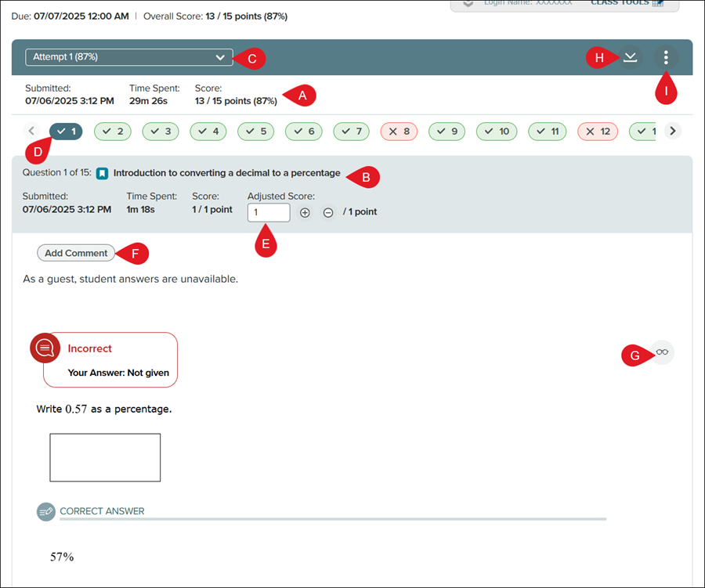Open the three-dot more options menu
705x588 pixels.
point(666,57)
